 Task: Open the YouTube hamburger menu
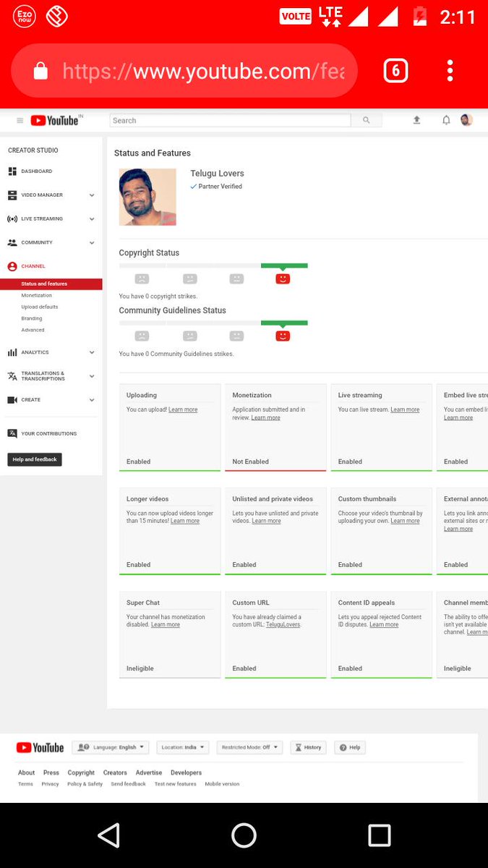pyautogui.click(x=20, y=121)
